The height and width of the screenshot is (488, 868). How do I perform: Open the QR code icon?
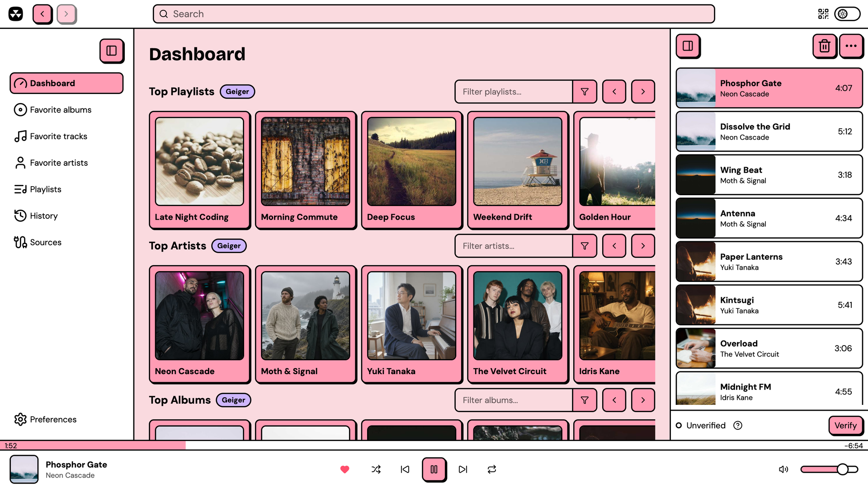pyautogui.click(x=823, y=14)
